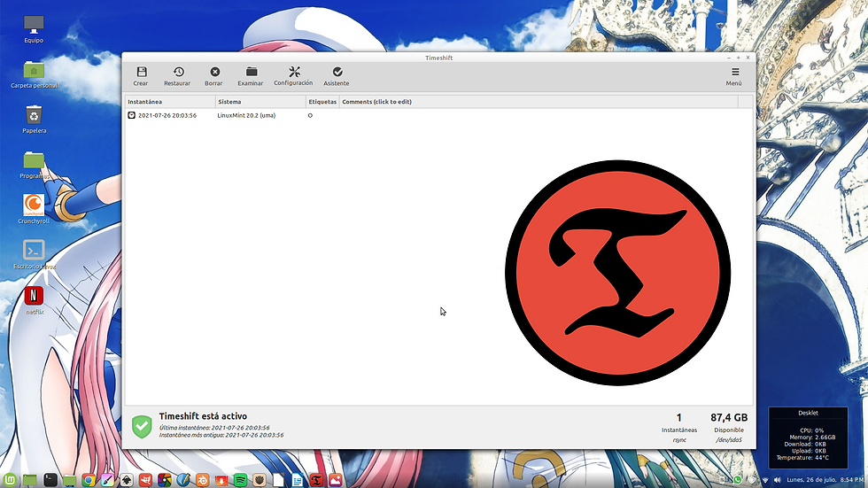Launch Spotify from the panel
Image resolution: width=868 pixels, height=488 pixels.
(240, 480)
